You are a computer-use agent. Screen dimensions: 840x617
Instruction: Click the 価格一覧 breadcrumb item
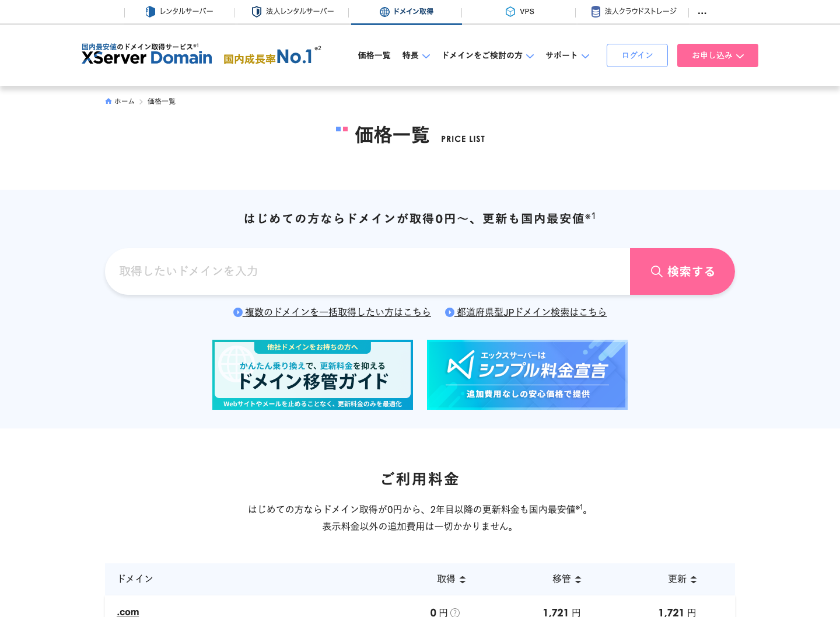click(x=162, y=102)
